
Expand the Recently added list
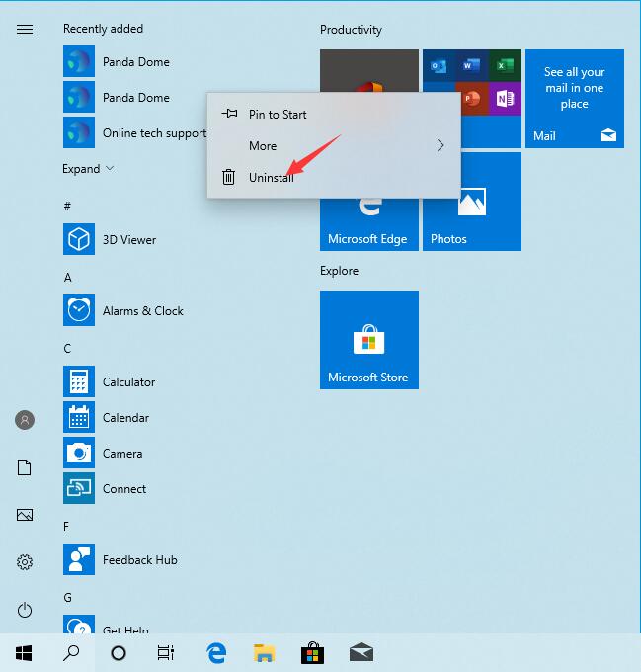88,169
